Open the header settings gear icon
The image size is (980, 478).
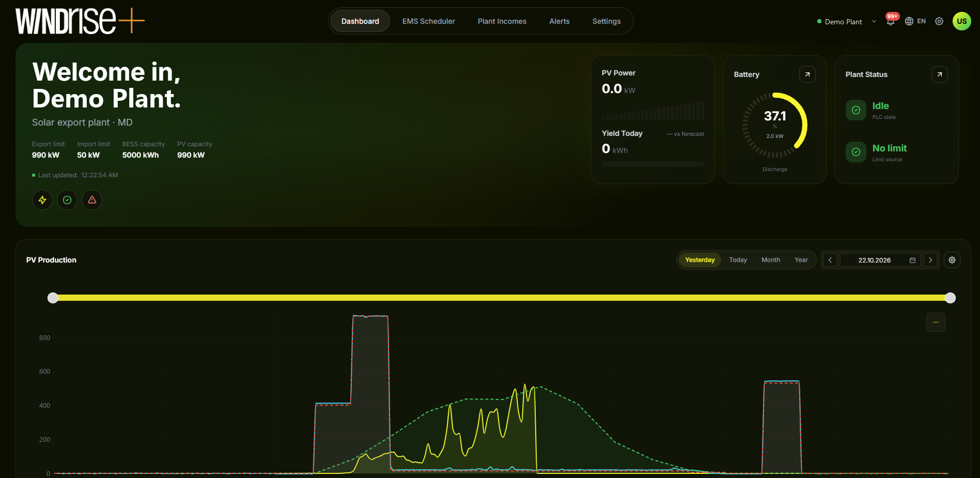(939, 21)
